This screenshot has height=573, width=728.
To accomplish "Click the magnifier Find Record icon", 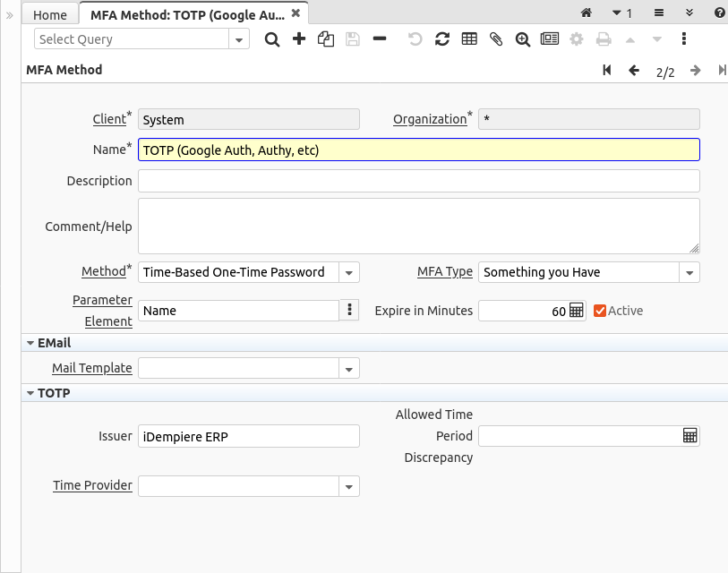I will [x=272, y=39].
